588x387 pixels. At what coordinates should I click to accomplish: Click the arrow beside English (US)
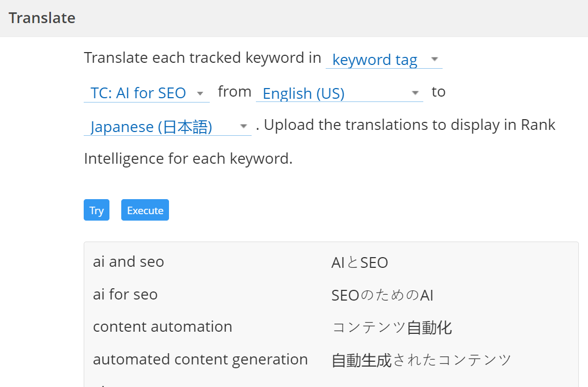point(415,93)
